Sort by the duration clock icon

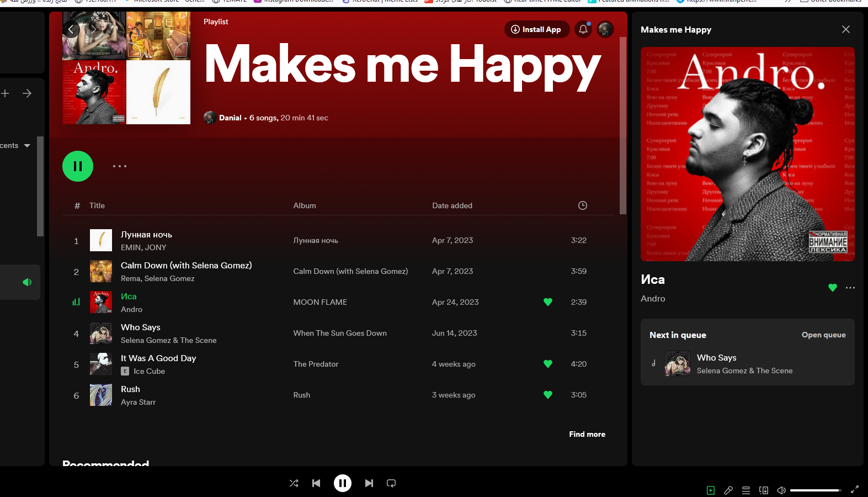pos(583,205)
